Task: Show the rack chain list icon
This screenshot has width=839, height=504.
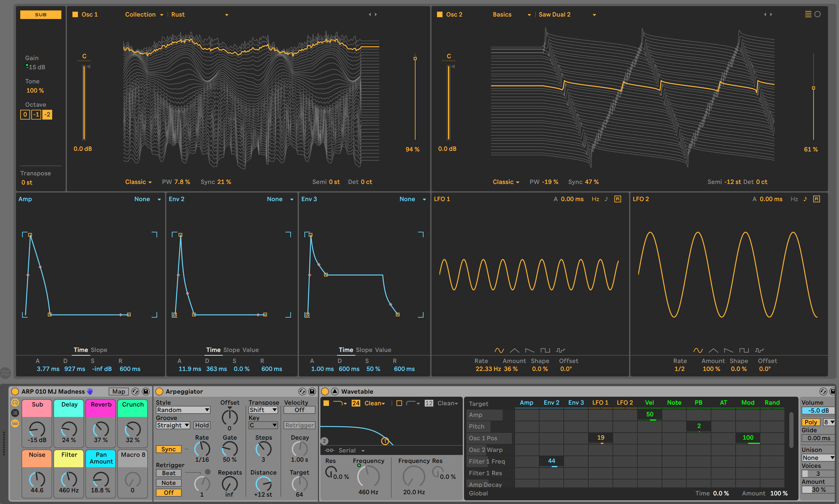Action: [15, 413]
